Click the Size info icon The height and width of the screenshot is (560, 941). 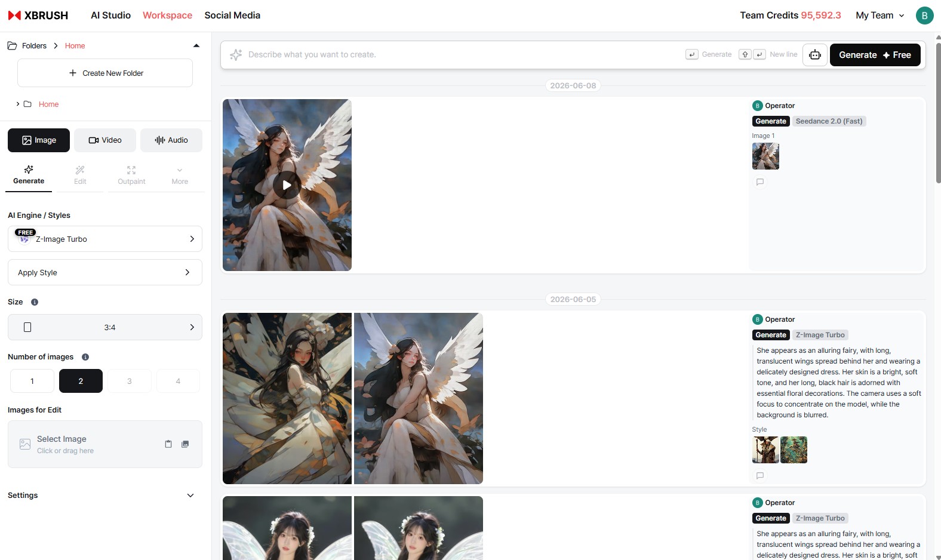[x=35, y=302]
